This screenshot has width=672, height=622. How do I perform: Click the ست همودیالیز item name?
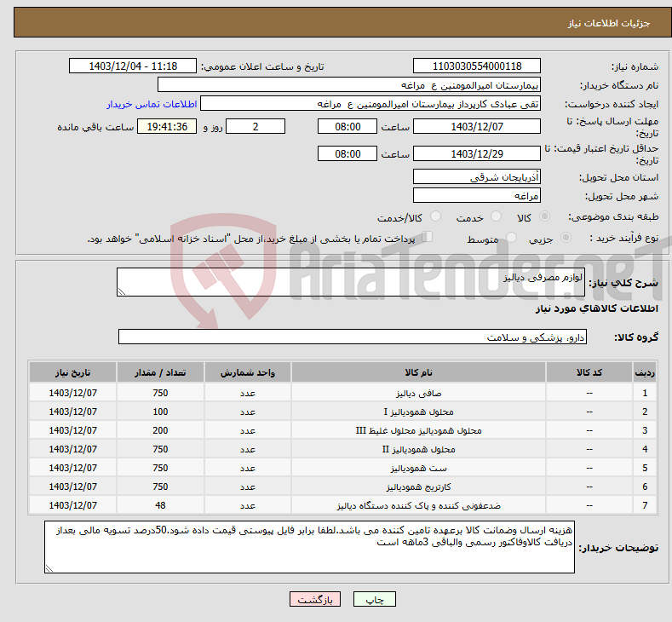tap(418, 468)
